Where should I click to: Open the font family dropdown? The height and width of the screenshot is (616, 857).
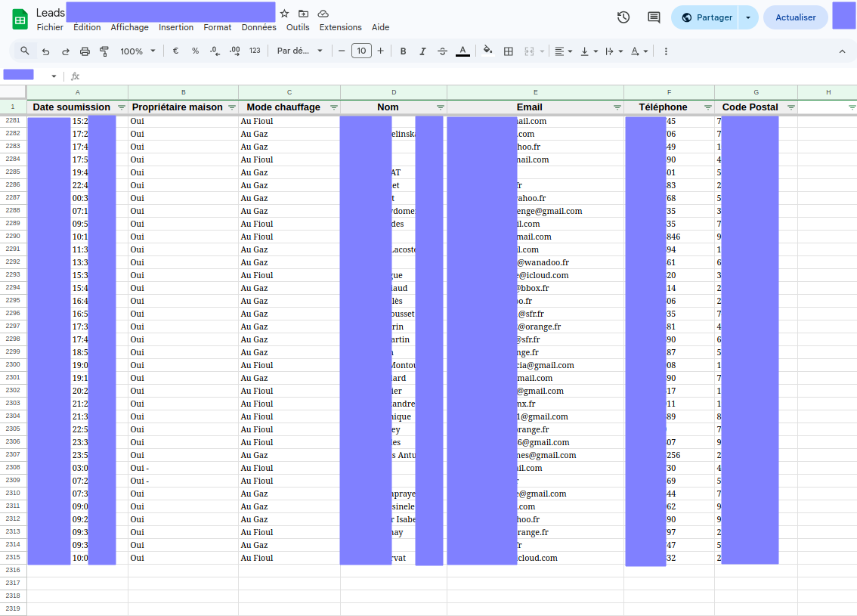299,51
